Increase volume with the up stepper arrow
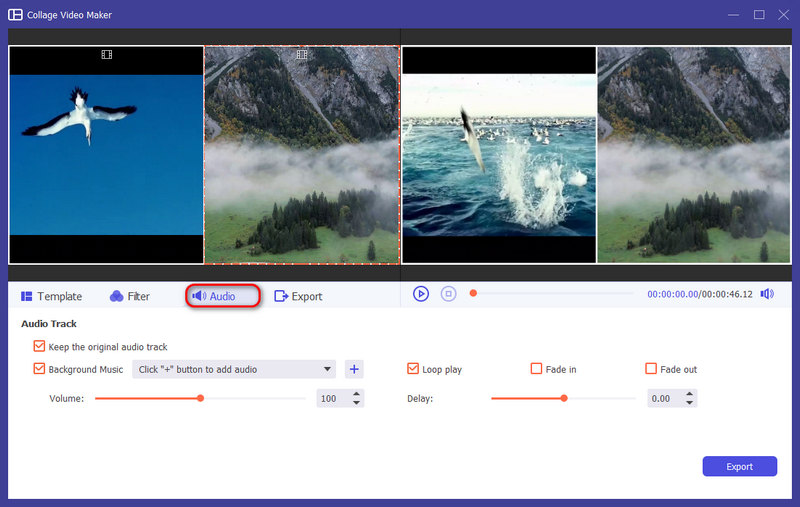This screenshot has width=800, height=507. [x=357, y=394]
